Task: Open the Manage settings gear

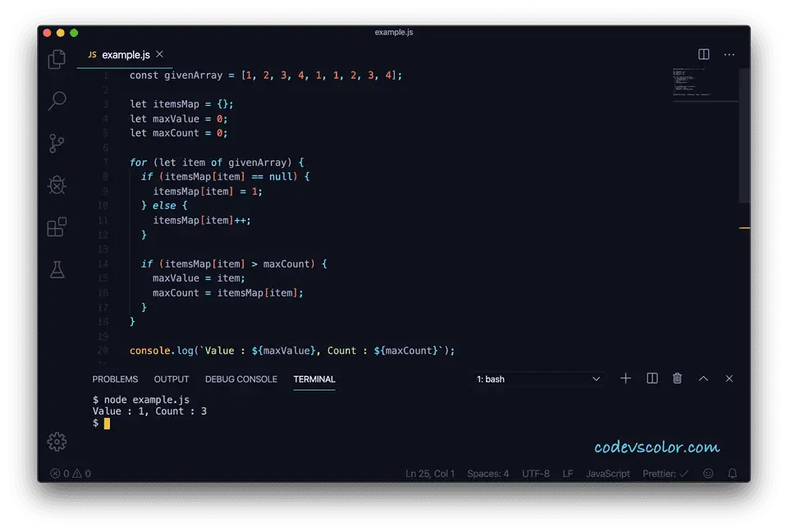Action: 57,441
